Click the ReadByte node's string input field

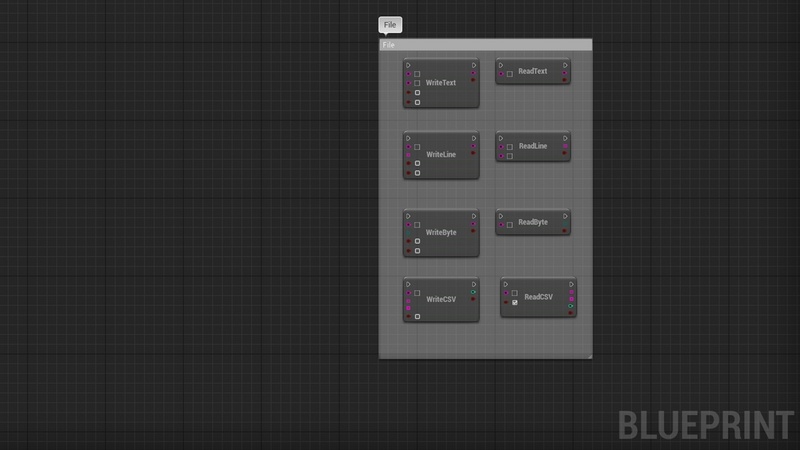click(x=510, y=225)
